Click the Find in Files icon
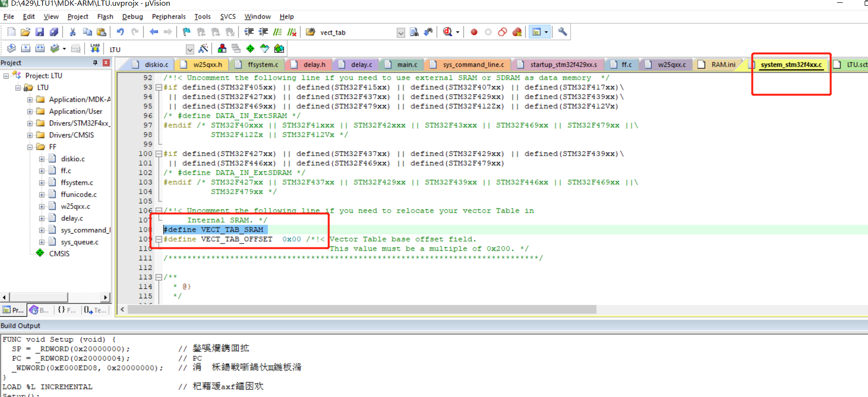The height and width of the screenshot is (397, 868). (x=310, y=32)
